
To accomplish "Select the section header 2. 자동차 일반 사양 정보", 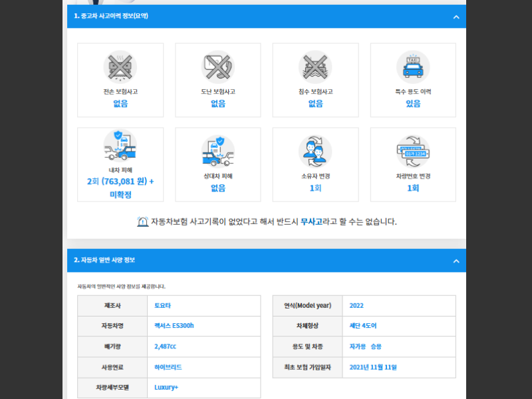I will coord(106,261).
